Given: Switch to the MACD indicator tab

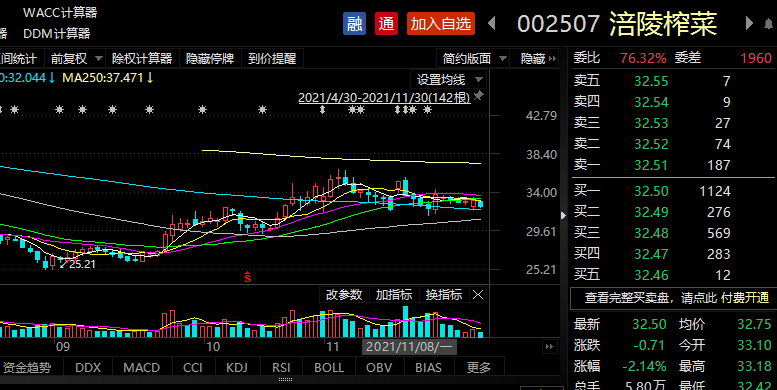Looking at the screenshot, I should tap(141, 367).
